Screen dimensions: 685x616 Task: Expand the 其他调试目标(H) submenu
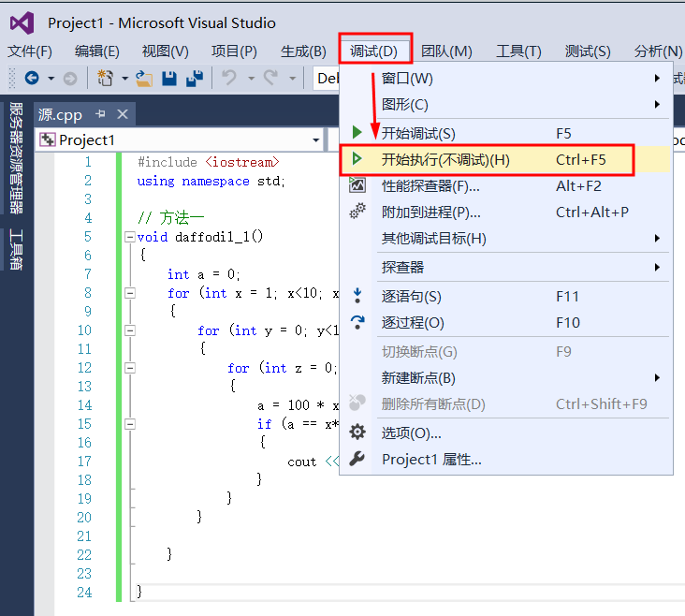[657, 239]
